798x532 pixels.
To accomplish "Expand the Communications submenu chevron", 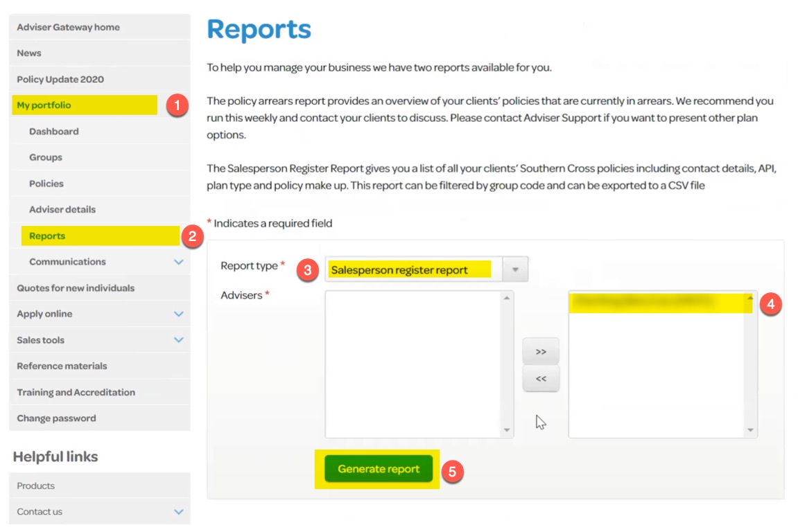I will click(x=179, y=262).
